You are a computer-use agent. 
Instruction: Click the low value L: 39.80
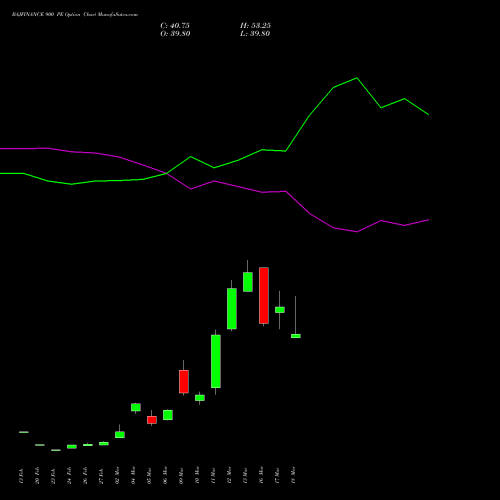point(255,34)
